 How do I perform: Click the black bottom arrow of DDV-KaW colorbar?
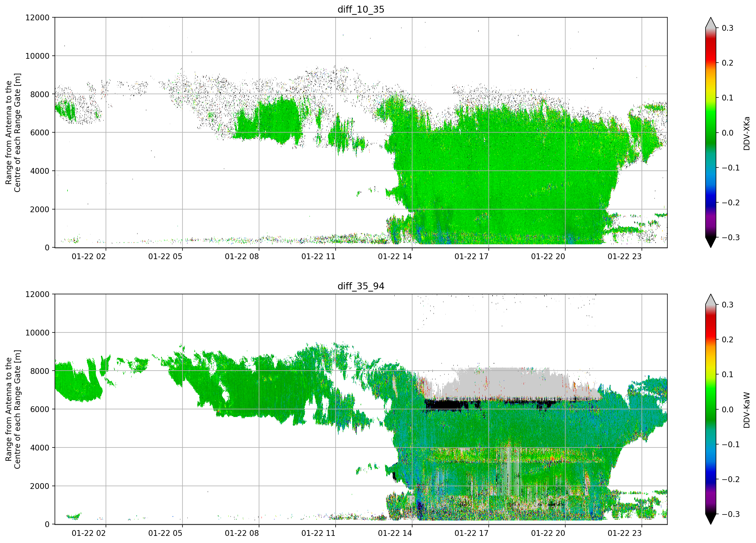click(x=711, y=519)
